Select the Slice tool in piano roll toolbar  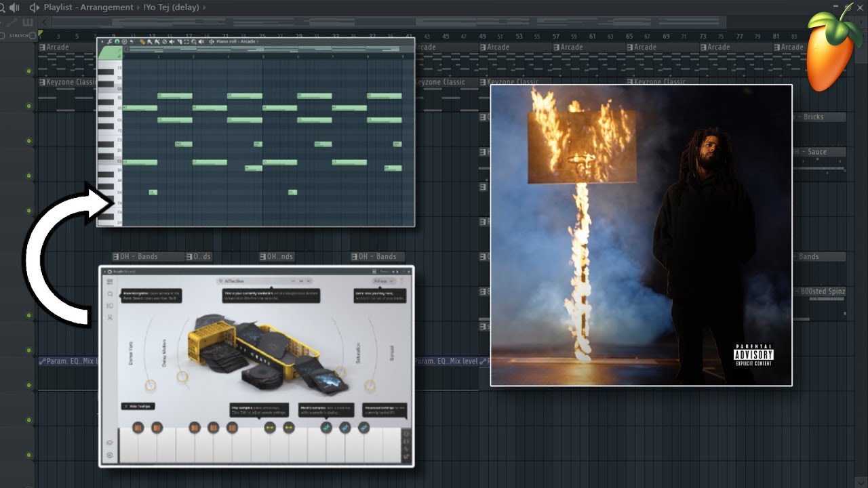click(180, 42)
